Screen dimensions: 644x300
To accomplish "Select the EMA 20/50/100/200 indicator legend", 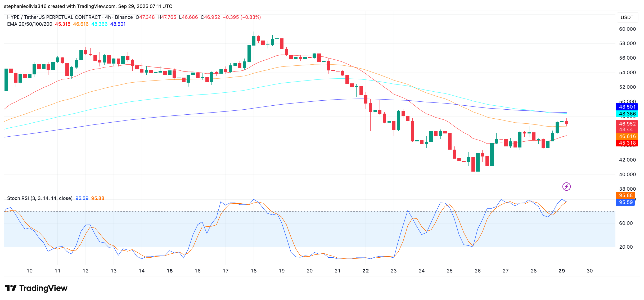I will coord(30,24).
